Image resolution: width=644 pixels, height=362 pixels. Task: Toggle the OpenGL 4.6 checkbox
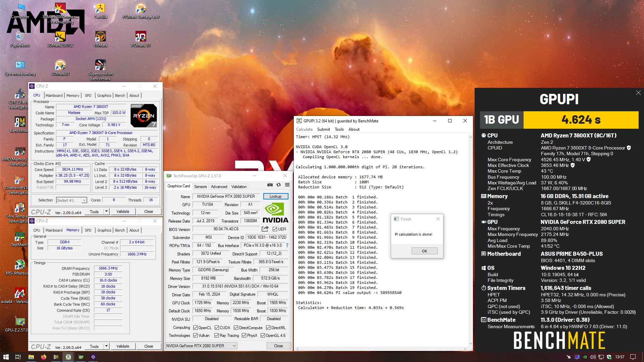tap(263, 336)
